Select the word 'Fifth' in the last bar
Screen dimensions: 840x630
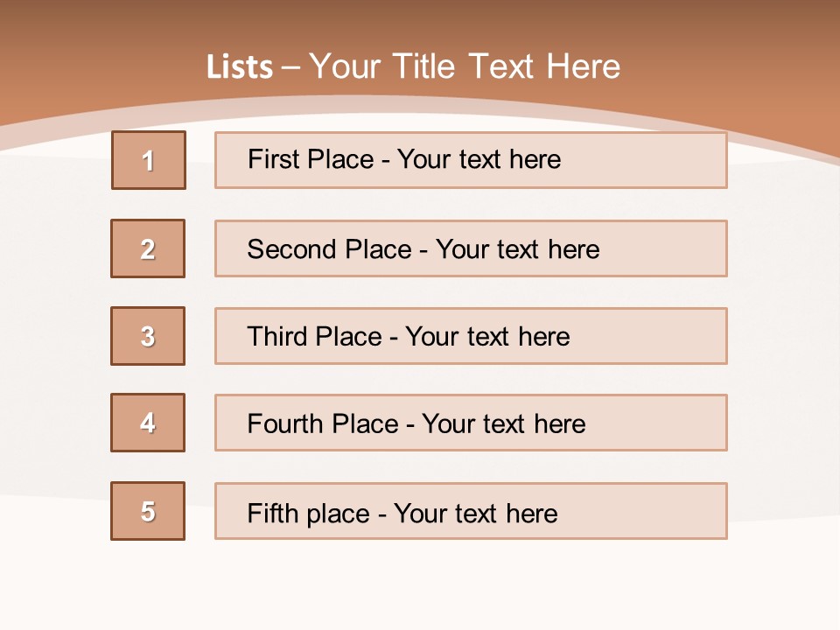click(x=272, y=513)
